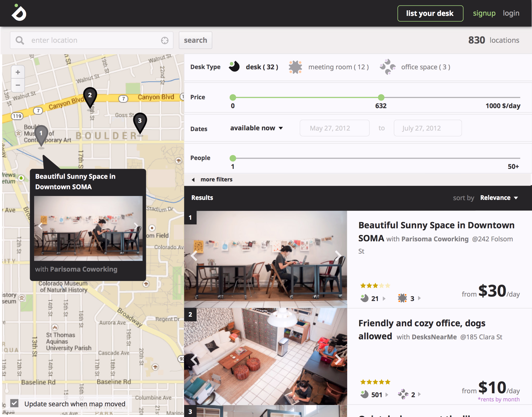Open Friendly and cozy office listing title
The image size is (532, 417).
click(x=422, y=330)
